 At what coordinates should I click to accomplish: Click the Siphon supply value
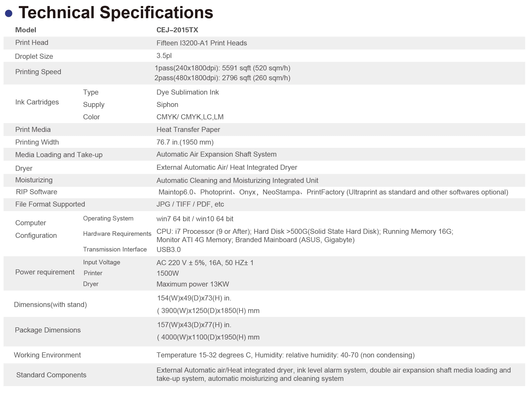tap(167, 105)
